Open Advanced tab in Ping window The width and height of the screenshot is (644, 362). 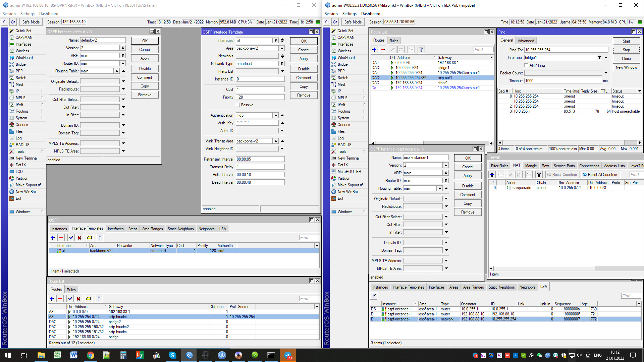tap(526, 41)
